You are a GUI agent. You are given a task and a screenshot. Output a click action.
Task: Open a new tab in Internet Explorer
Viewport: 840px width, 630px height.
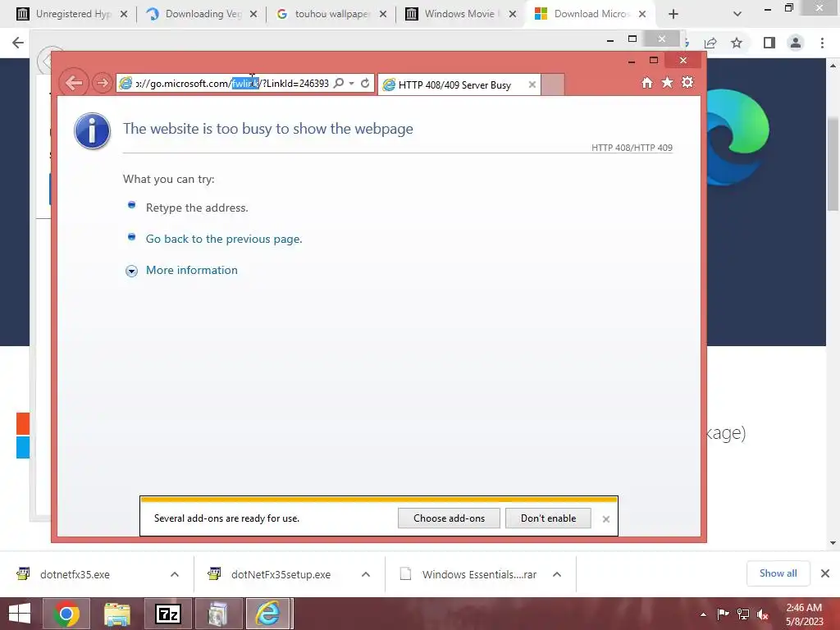coord(552,84)
